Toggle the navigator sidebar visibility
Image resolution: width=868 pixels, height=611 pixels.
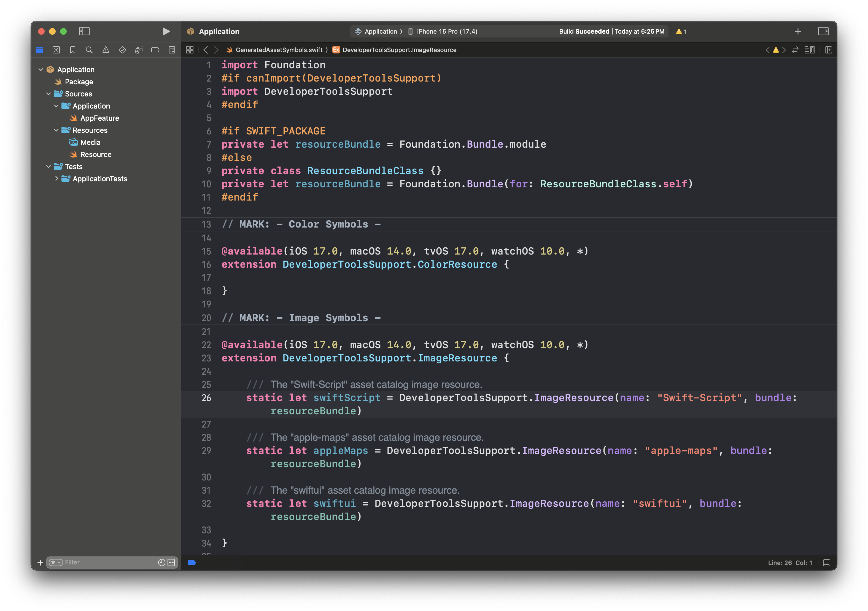[84, 31]
